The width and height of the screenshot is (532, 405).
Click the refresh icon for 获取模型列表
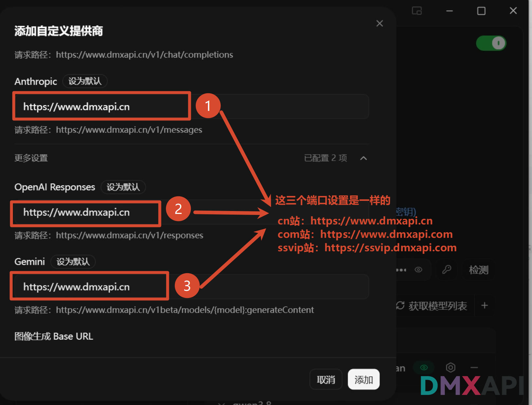click(400, 306)
